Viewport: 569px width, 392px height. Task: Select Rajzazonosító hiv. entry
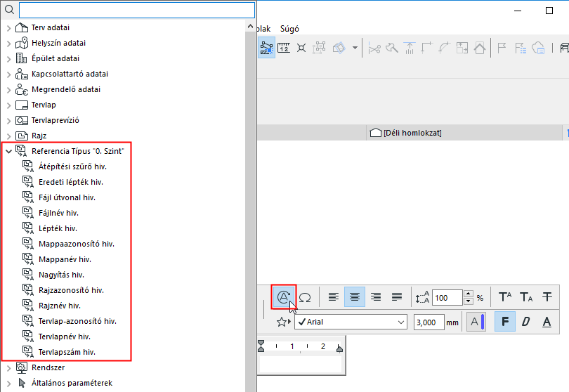point(71,290)
